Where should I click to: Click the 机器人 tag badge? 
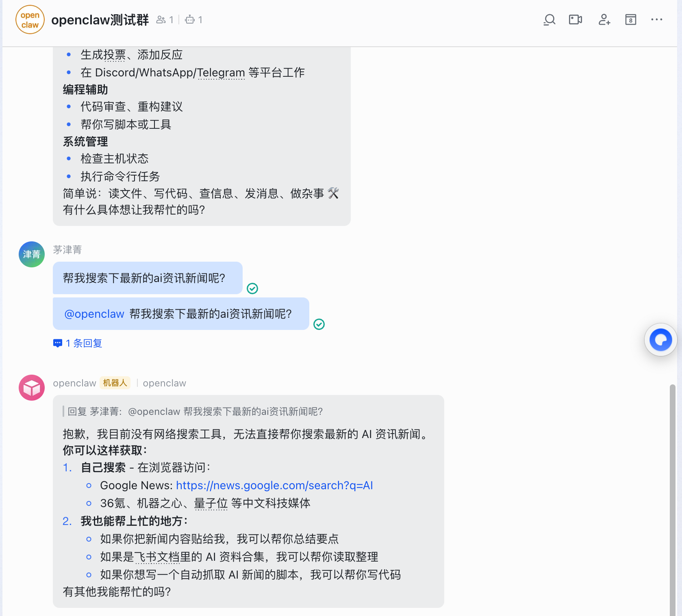(115, 383)
